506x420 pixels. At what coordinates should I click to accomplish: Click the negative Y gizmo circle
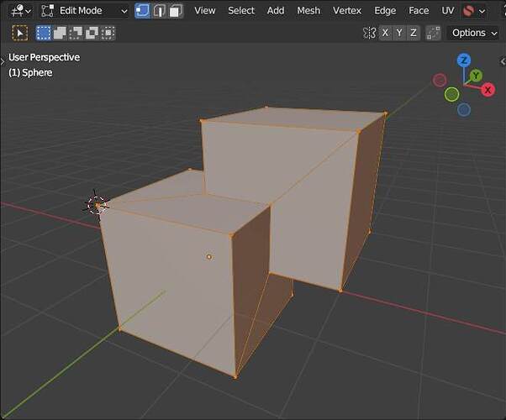coord(452,95)
